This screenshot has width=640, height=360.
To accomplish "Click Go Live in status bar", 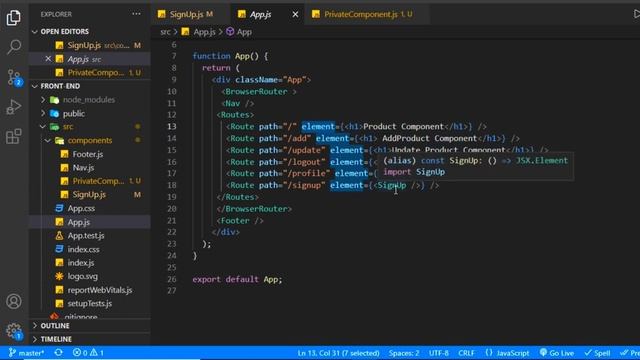I will click(556, 353).
